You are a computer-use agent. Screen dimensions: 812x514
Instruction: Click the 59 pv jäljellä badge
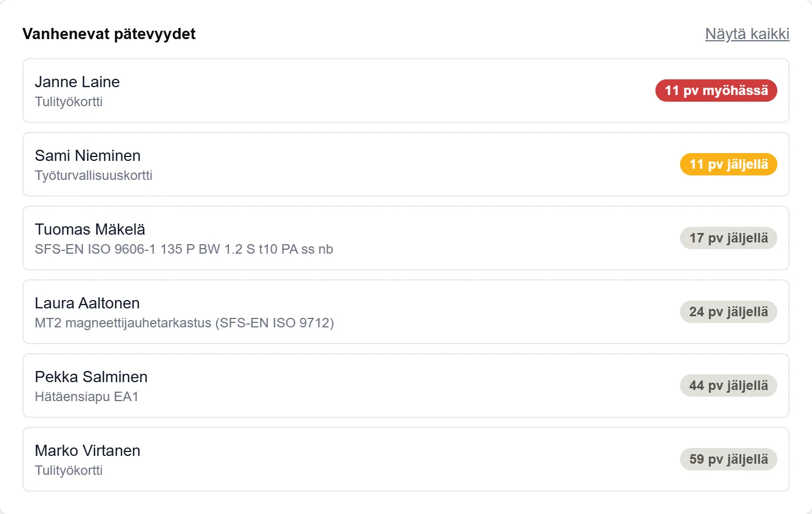729,459
